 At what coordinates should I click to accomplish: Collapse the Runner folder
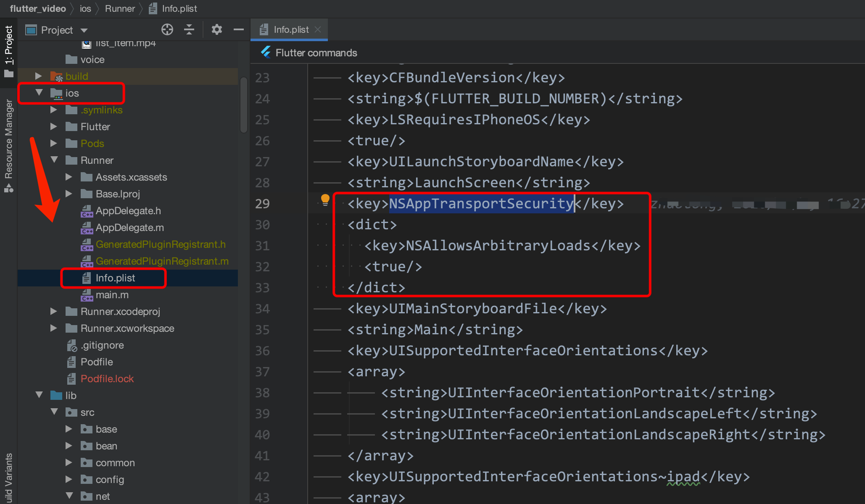54,160
